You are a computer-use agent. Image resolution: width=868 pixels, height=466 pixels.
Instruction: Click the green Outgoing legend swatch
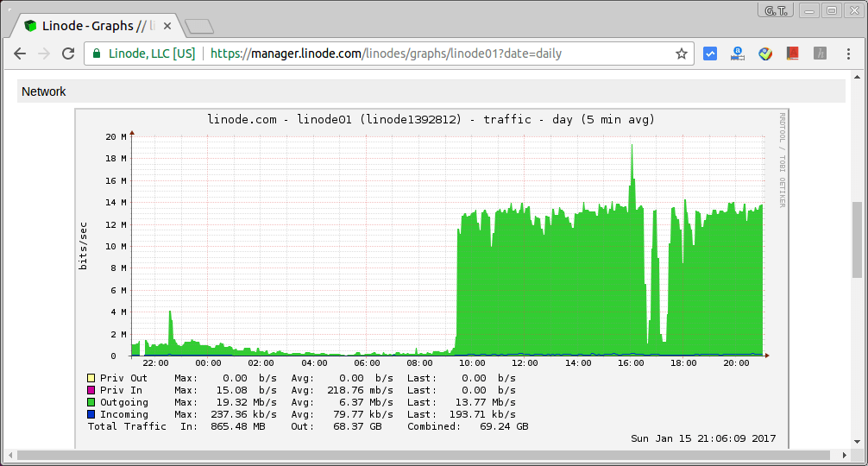pos(91,402)
